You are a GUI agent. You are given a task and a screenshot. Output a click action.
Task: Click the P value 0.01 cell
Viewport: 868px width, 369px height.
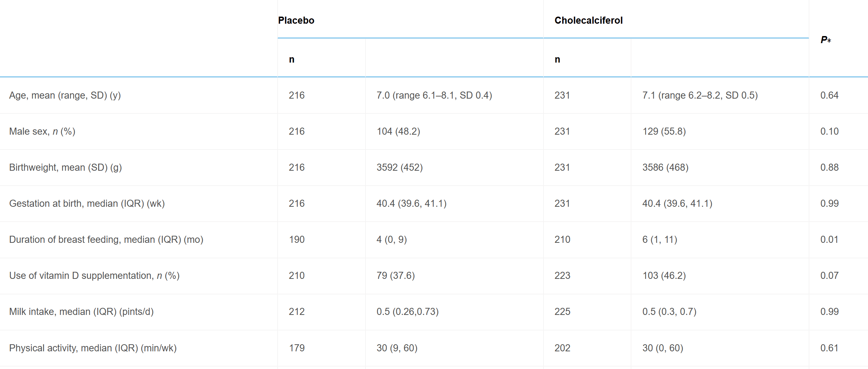pos(829,240)
